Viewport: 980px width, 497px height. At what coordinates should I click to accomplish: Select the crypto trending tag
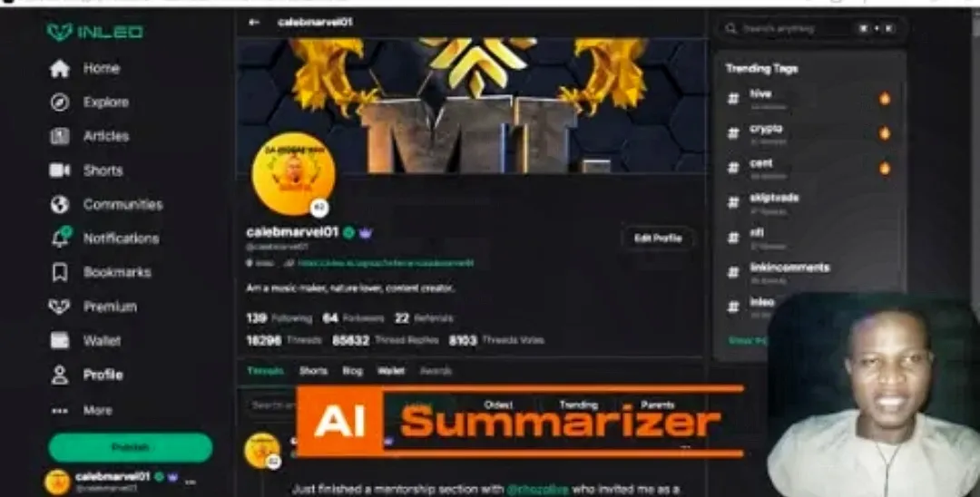(x=766, y=129)
